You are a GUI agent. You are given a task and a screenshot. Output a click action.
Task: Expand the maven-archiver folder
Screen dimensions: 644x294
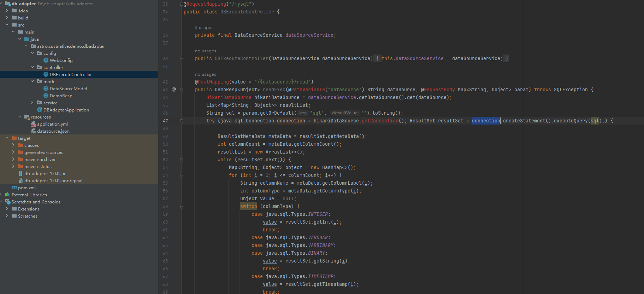tap(13, 160)
